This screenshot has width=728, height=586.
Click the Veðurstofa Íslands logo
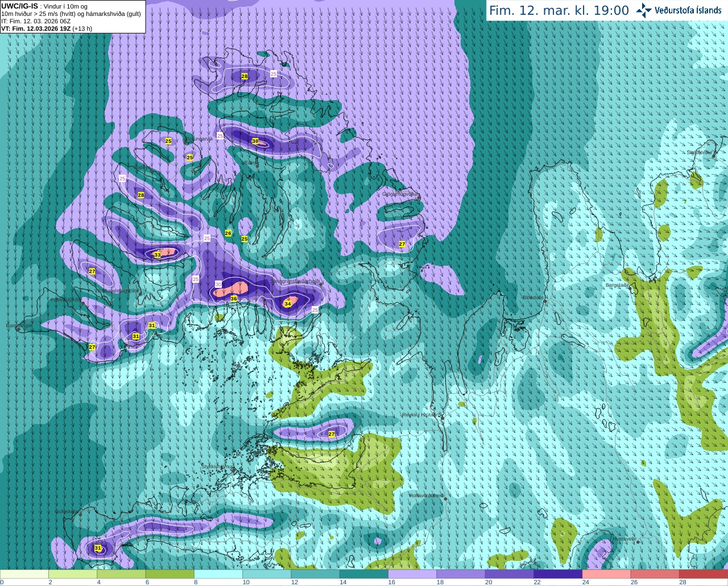tap(679, 10)
